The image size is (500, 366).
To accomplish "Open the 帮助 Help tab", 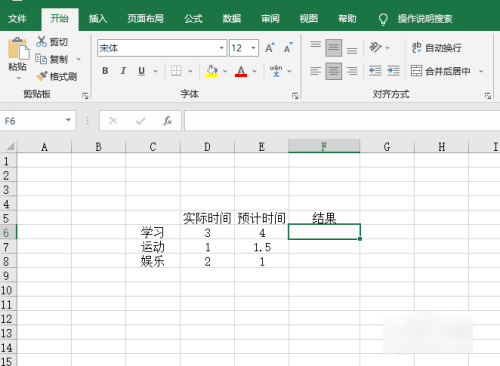I will click(x=347, y=19).
